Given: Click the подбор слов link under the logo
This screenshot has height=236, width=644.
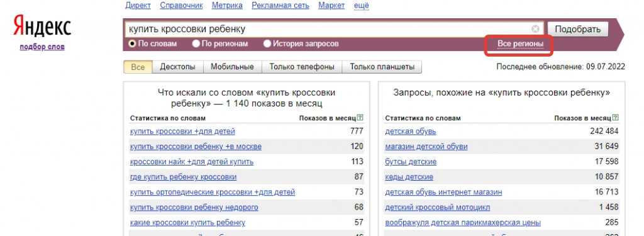Looking at the screenshot, I should click(x=42, y=47).
